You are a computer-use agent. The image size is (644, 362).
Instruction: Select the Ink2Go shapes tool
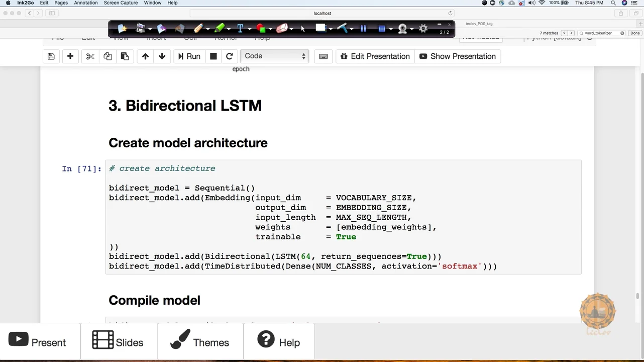(260, 29)
